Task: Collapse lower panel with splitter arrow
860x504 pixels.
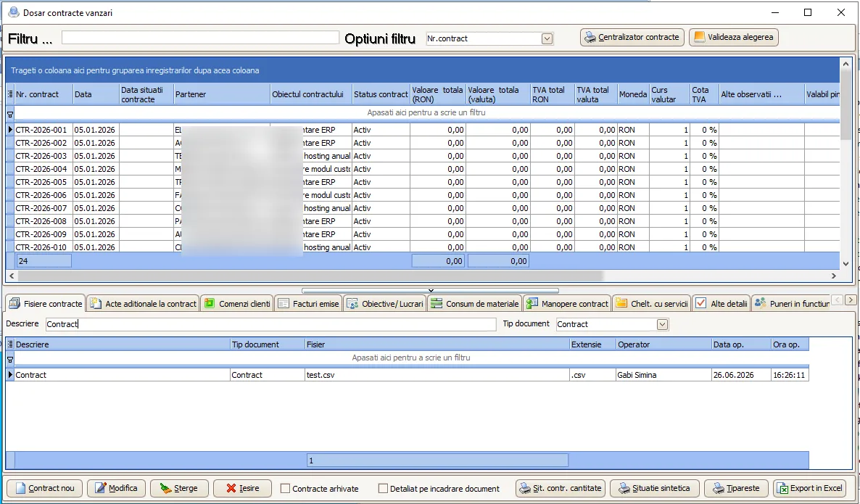Action: point(431,291)
